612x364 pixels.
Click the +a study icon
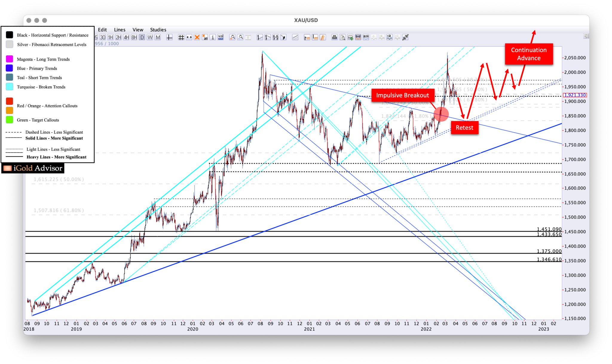tap(389, 37)
